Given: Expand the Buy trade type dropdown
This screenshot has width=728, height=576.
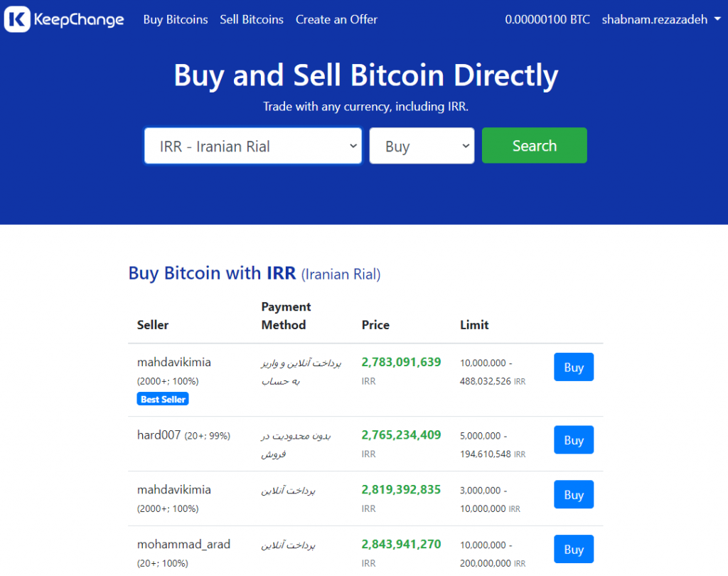Looking at the screenshot, I should (x=422, y=146).
